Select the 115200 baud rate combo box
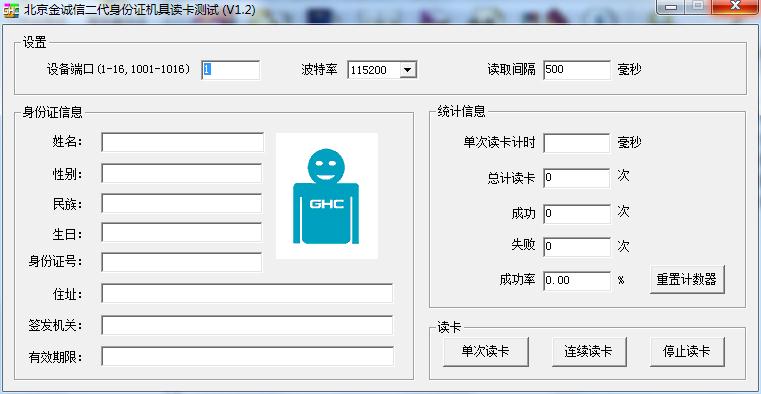 pyautogui.click(x=382, y=70)
